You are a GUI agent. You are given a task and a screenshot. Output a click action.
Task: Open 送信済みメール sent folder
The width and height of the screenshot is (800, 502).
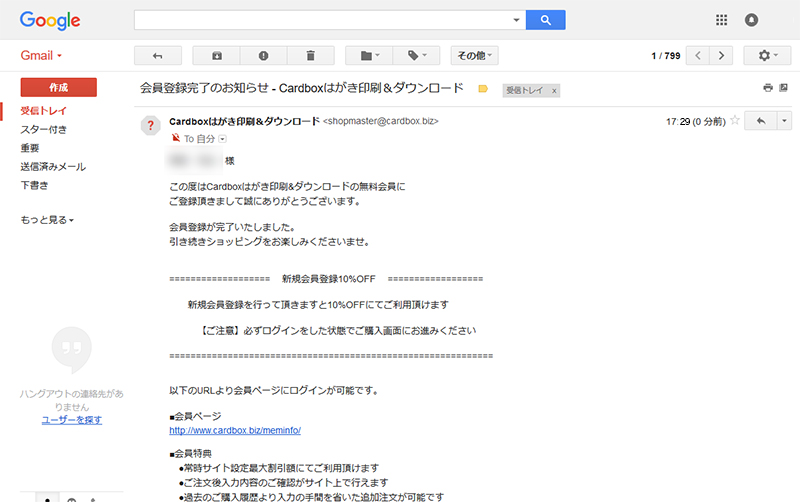53,167
